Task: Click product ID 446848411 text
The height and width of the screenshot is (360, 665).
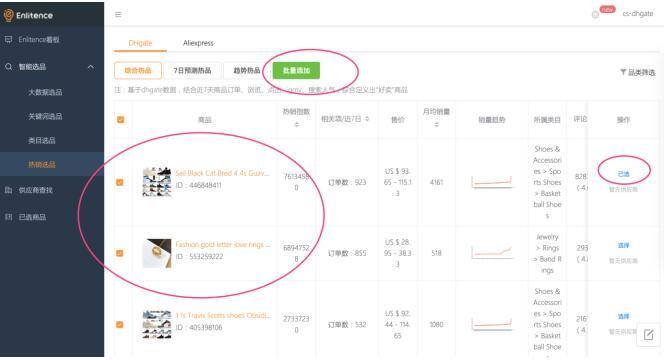Action: tap(198, 185)
